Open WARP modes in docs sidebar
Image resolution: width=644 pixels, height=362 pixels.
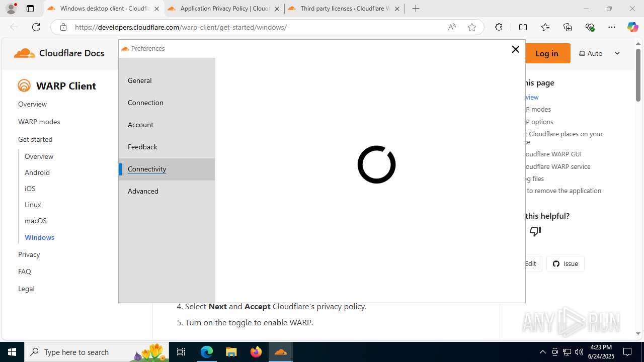point(39,122)
